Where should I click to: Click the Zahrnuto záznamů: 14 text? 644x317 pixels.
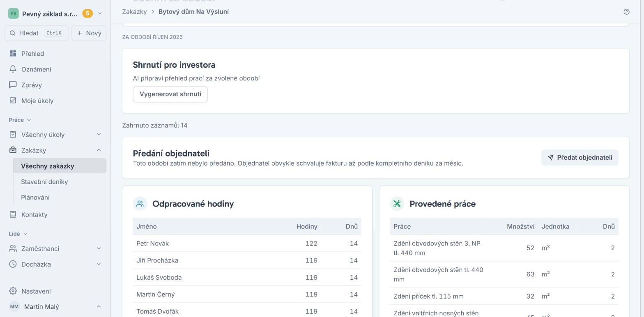(155, 125)
